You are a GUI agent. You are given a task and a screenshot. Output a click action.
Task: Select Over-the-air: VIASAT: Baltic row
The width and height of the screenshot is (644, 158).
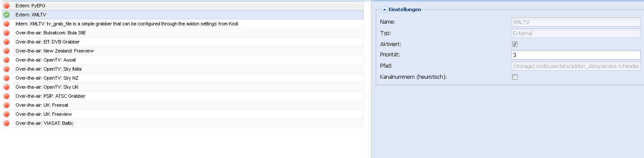(183, 123)
